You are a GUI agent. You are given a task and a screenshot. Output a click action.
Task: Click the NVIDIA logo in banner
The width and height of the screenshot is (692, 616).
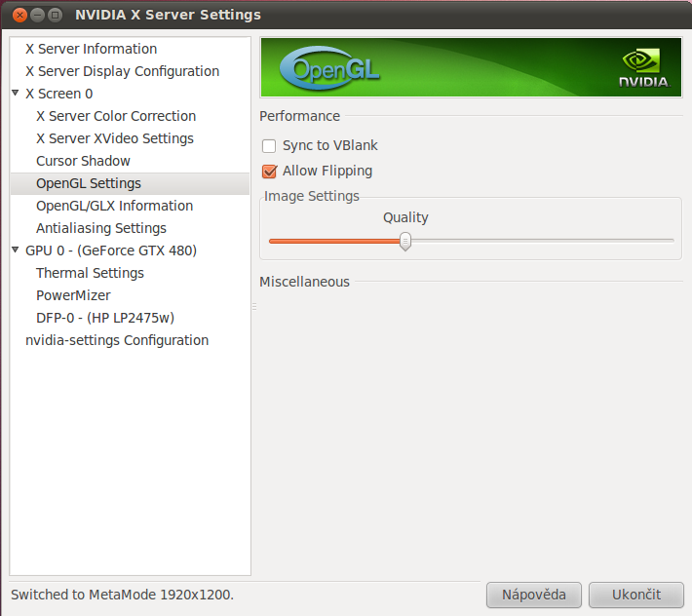pos(644,68)
